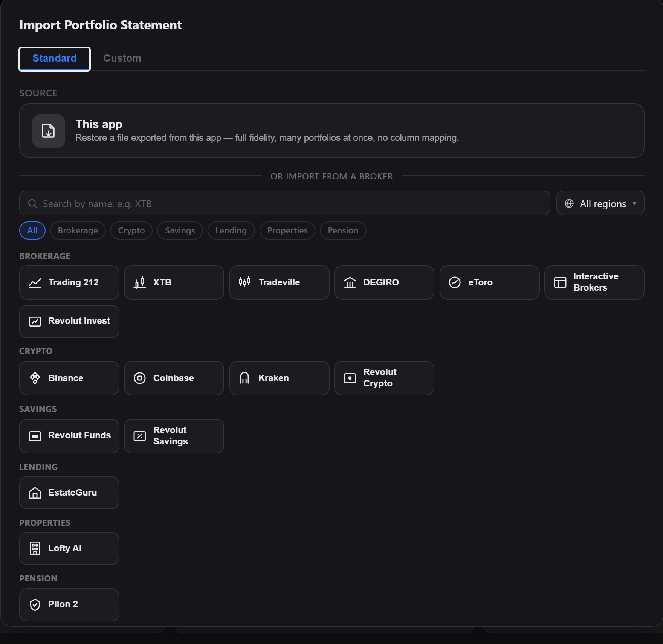Click the Coinbase circle icon
The height and width of the screenshot is (644, 663).
tap(140, 378)
